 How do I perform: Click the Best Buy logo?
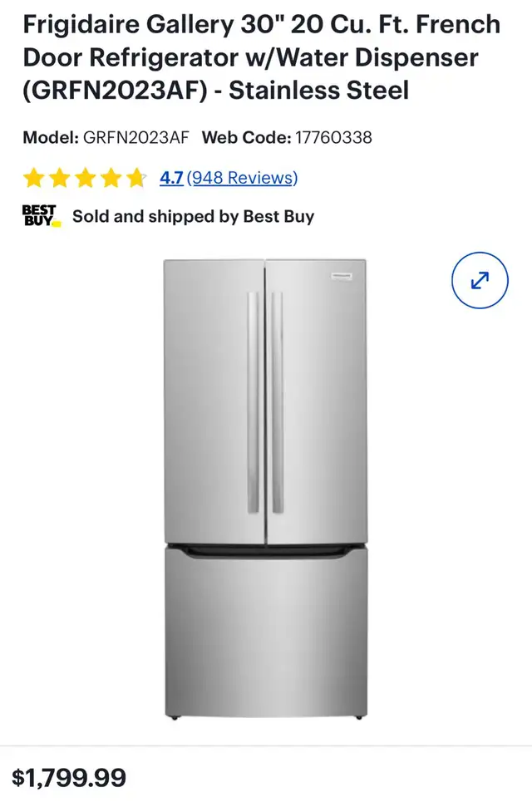click(42, 216)
